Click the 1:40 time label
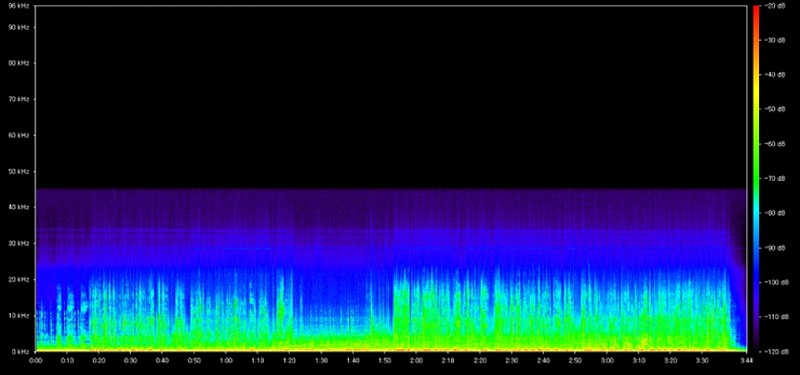Viewport: 800px width, 375px height. 353,360
